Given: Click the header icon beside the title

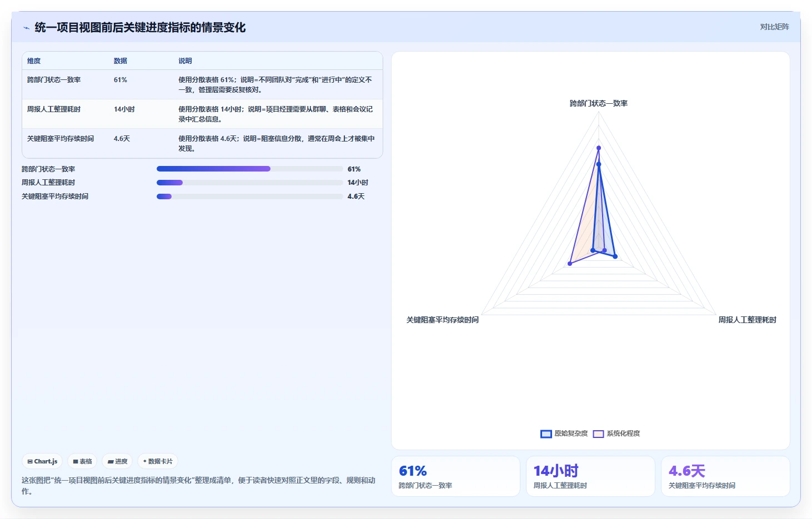Looking at the screenshot, I should tap(26, 28).
